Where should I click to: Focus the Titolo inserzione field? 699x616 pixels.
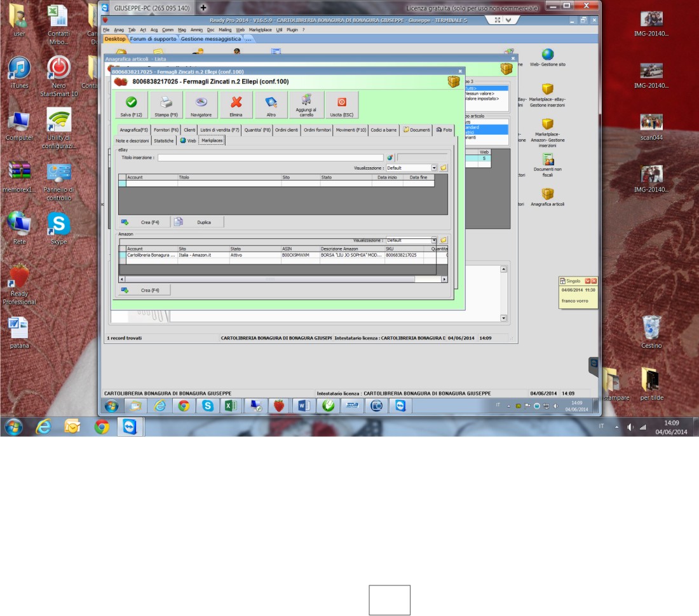point(270,158)
